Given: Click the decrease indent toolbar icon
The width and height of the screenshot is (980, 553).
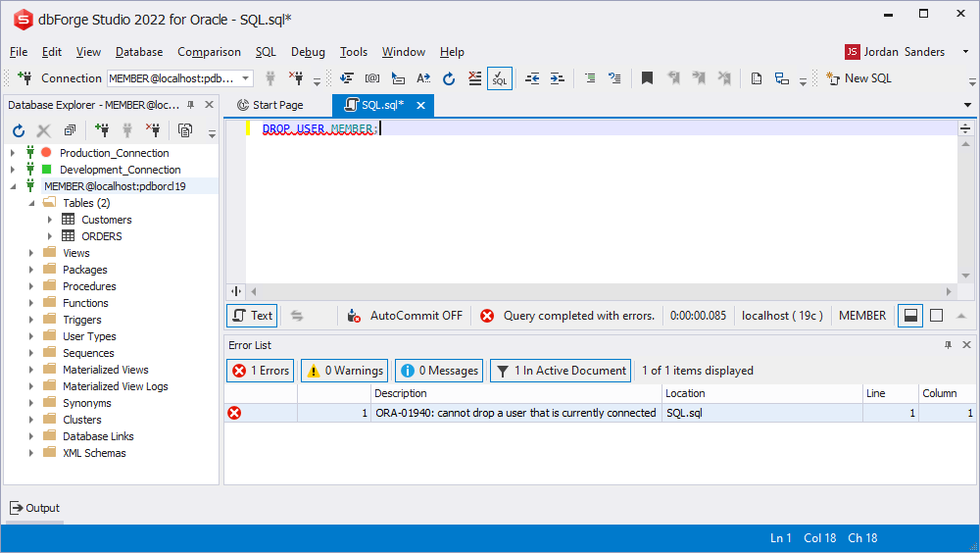Looking at the screenshot, I should click(532, 78).
